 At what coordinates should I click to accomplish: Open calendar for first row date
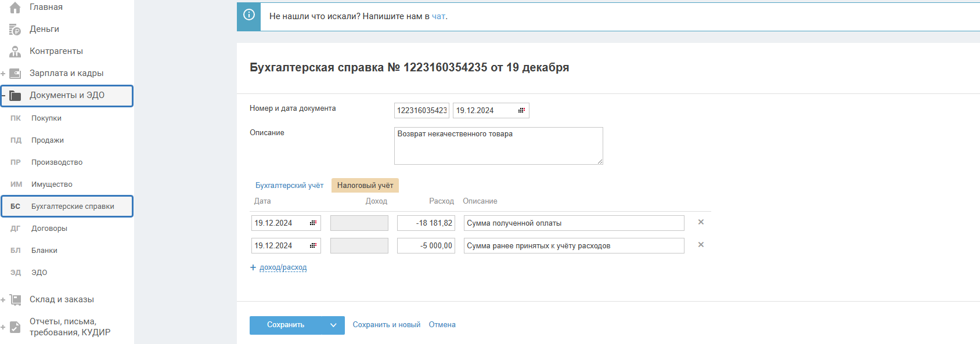click(313, 223)
